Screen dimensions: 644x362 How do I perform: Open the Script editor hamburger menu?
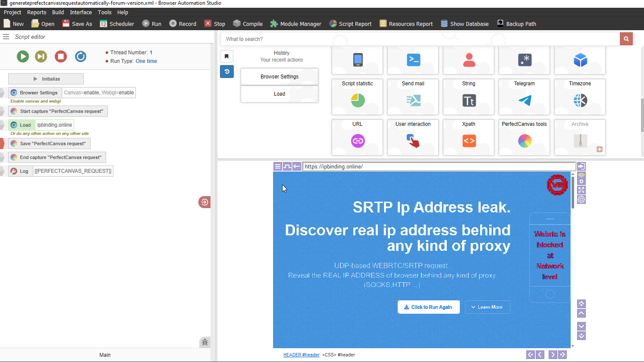point(6,37)
